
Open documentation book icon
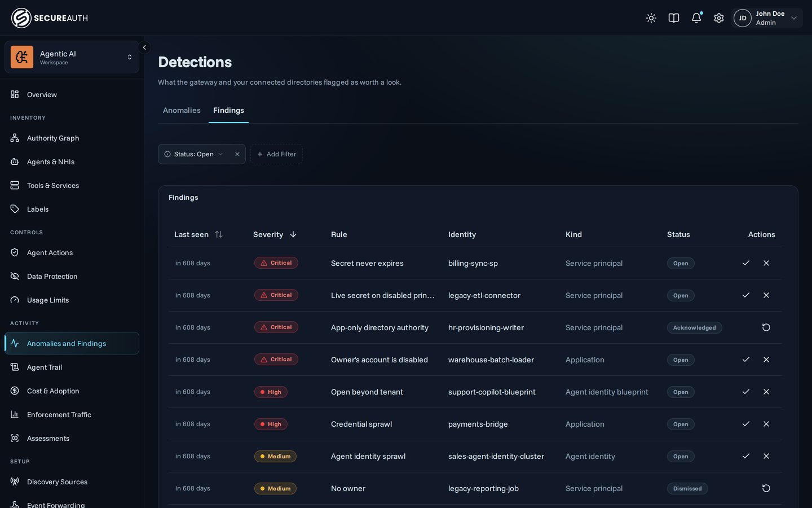674,18
